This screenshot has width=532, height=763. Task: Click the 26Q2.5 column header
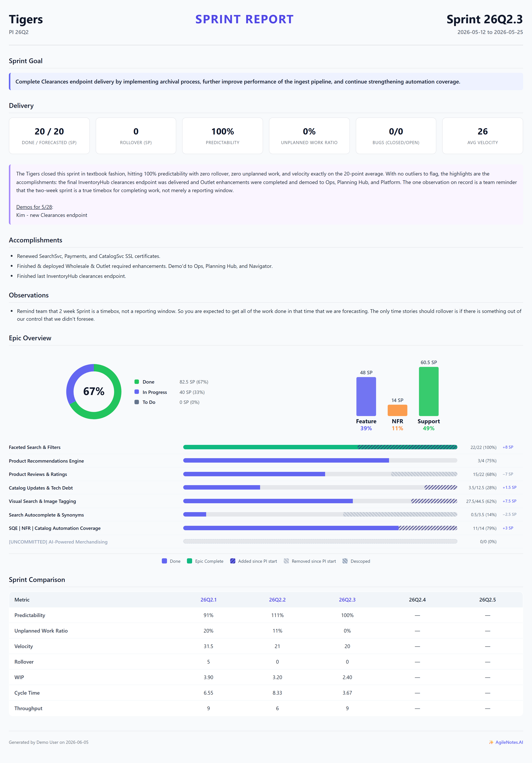[487, 600]
